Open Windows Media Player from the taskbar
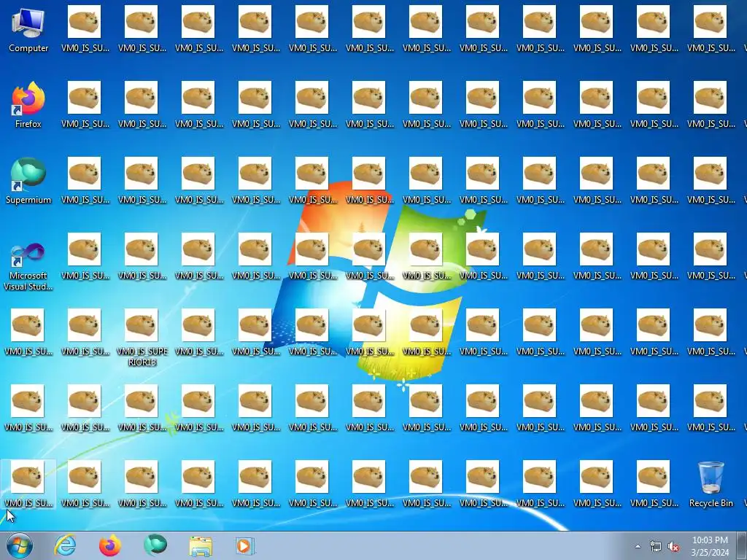This screenshot has height=560, width=747. [245, 545]
